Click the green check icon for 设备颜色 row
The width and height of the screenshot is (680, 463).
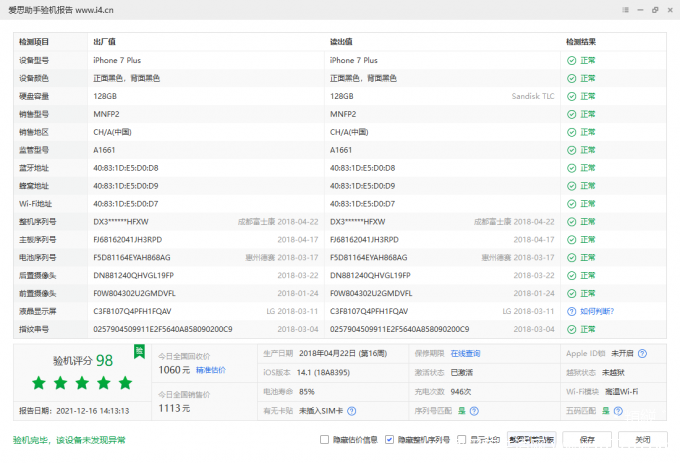coord(572,78)
